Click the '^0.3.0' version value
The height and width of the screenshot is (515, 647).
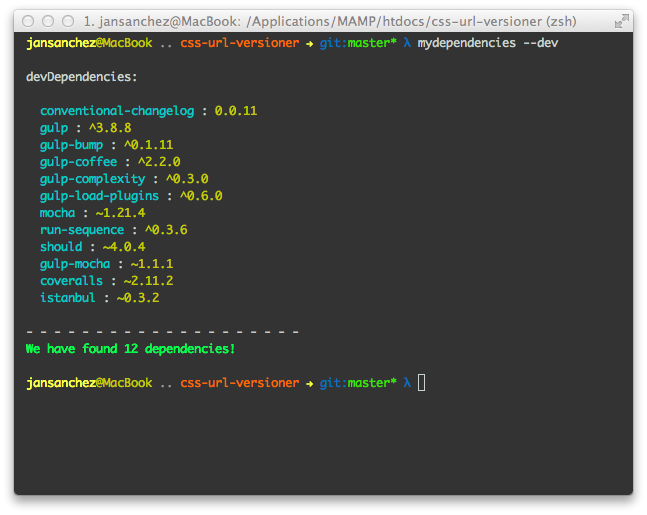pos(187,179)
